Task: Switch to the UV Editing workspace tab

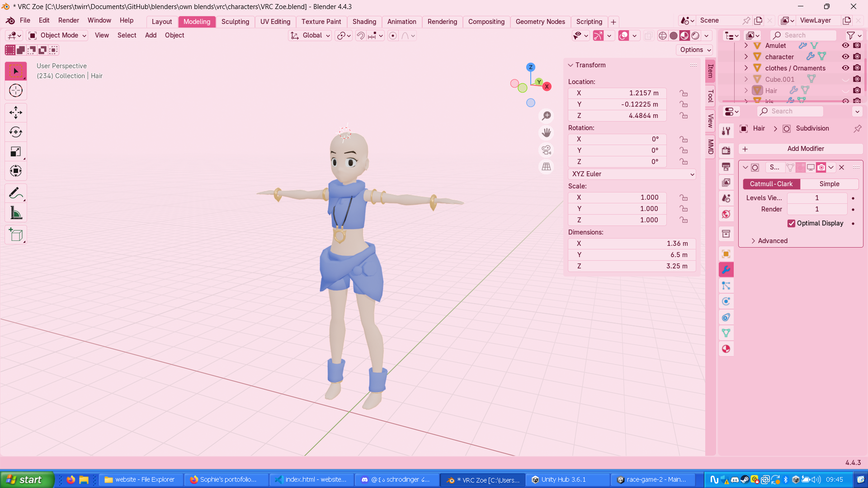Action: coord(275,22)
